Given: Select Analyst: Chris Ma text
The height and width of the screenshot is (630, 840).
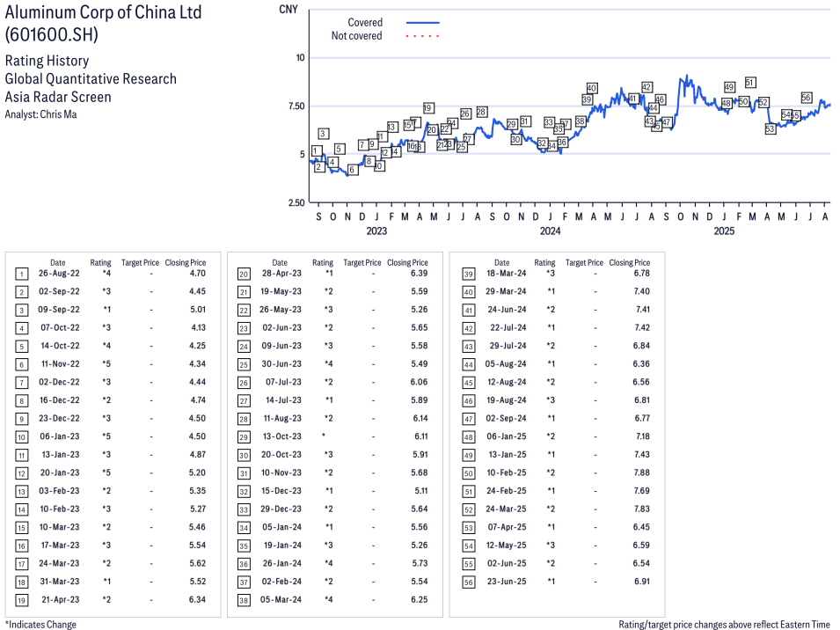Looking at the screenshot, I should coord(40,114).
